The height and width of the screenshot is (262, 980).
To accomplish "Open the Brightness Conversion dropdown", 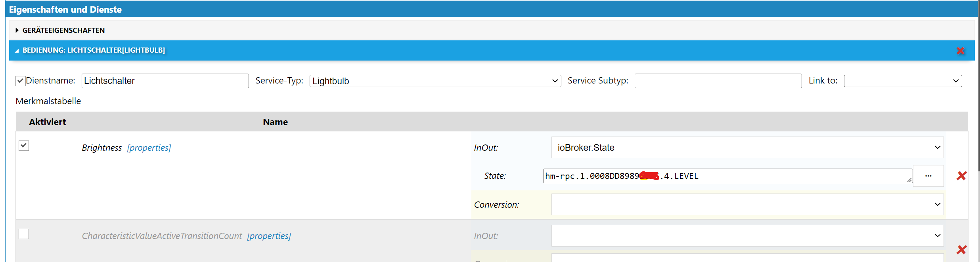I will 747,205.
